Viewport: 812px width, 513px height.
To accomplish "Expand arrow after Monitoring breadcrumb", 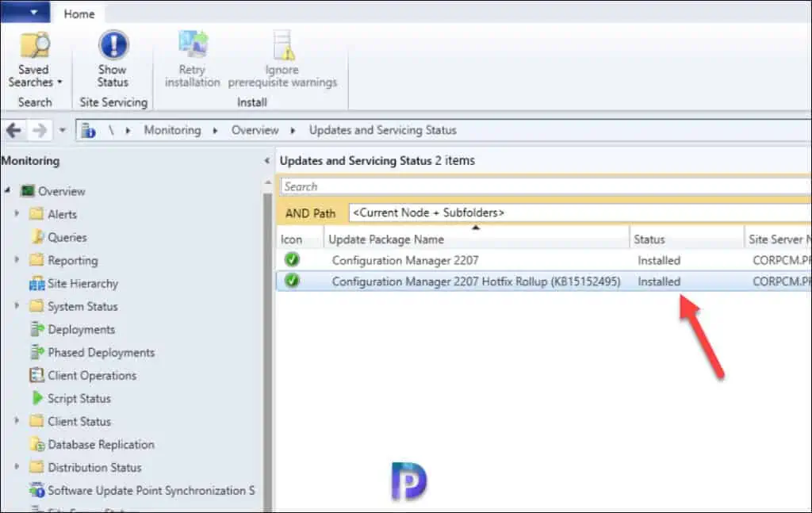I will (x=215, y=131).
